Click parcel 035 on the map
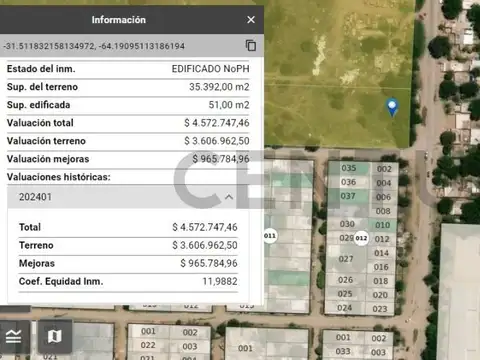This screenshot has height=360, width=480. pyautogui.click(x=349, y=168)
